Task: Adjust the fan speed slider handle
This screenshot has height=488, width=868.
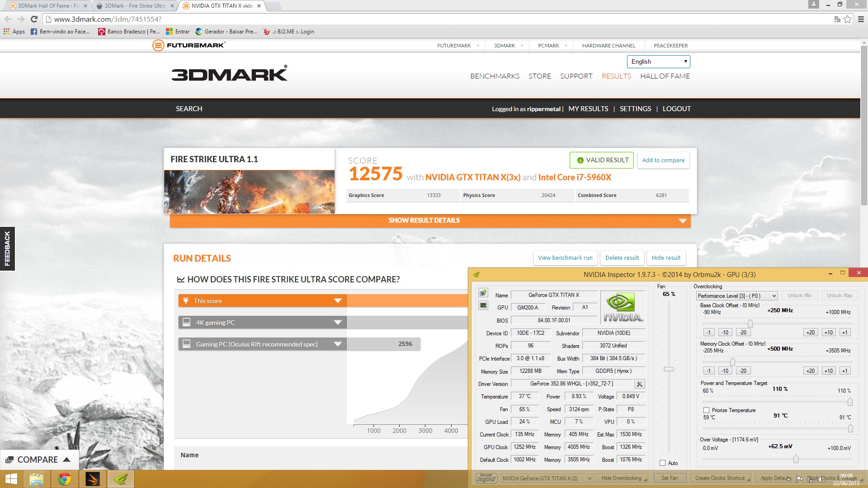Action: click(x=669, y=369)
